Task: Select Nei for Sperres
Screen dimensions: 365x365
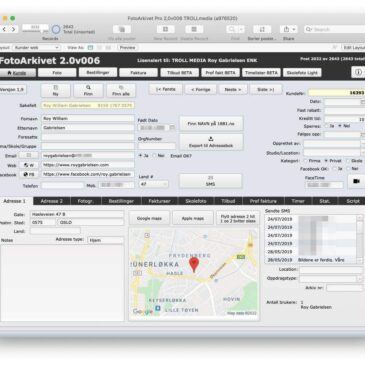Action: click(x=340, y=126)
